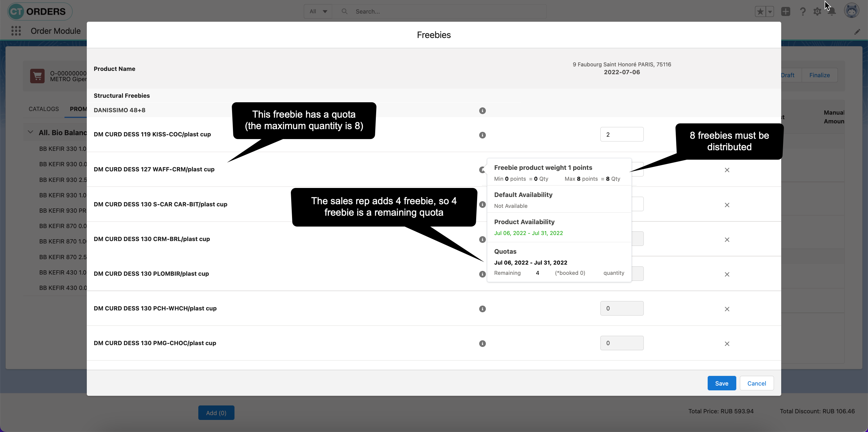Screen dimensions: 868x432
Task: Save the freebies distribution
Action: point(722,383)
